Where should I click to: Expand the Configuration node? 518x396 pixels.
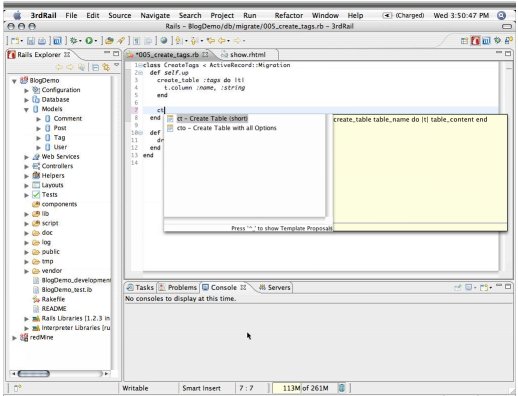tap(26, 90)
